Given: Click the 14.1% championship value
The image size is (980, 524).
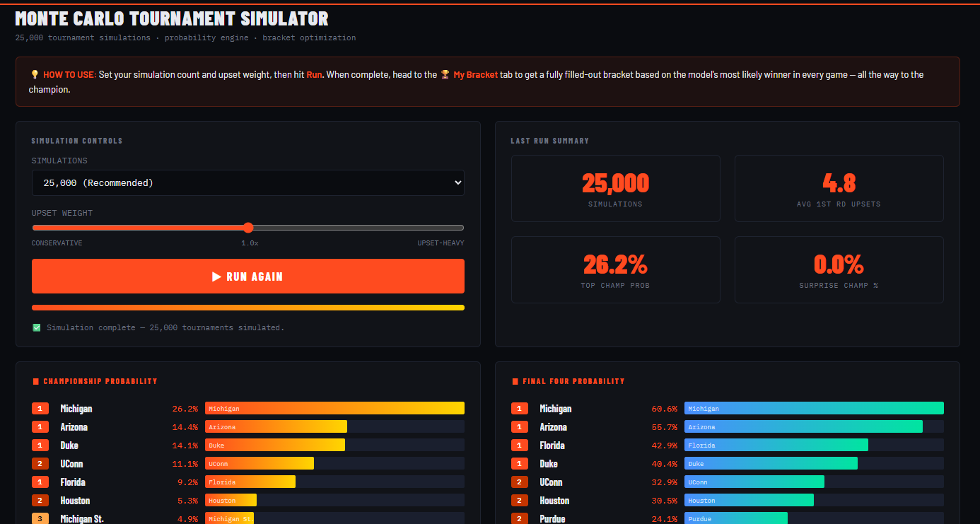Looking at the screenshot, I should pyautogui.click(x=185, y=446).
